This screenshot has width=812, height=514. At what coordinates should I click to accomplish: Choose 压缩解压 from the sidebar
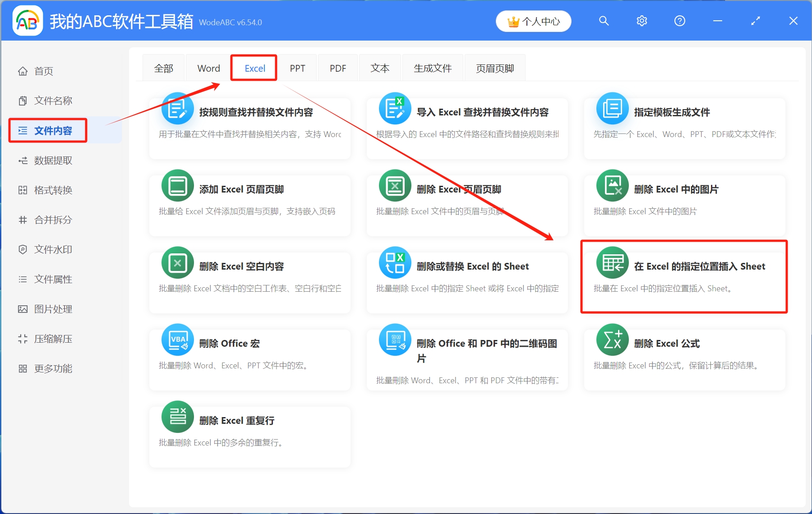click(53, 339)
